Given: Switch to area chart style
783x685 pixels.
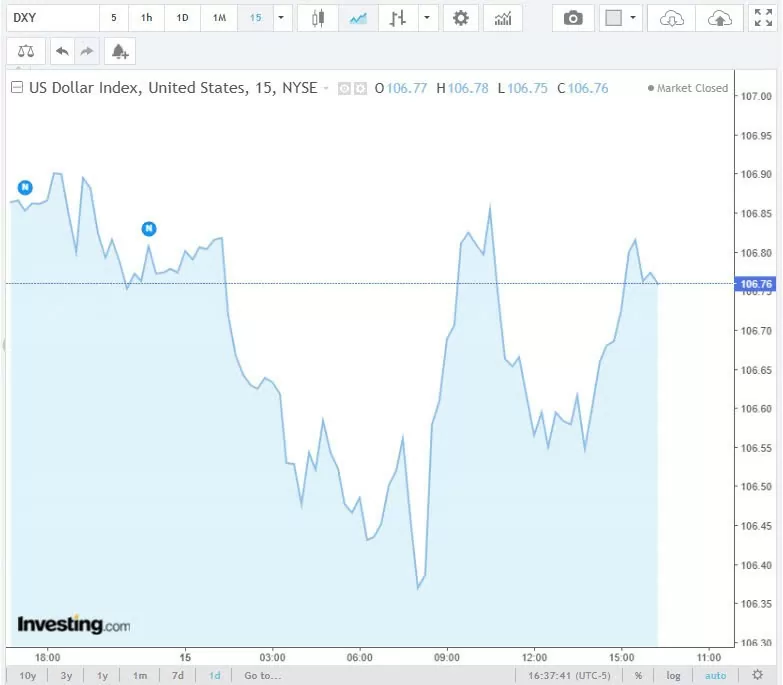Looking at the screenshot, I should coord(358,18).
